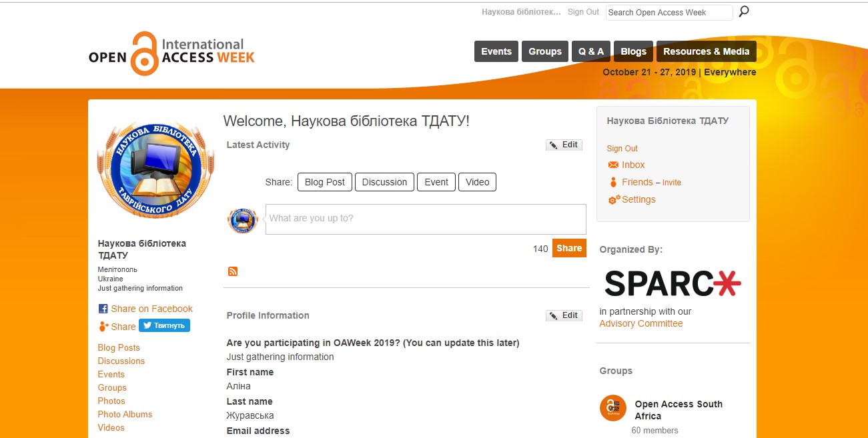Open the Groups sidebar link
The height and width of the screenshot is (438, 868).
coord(112,387)
